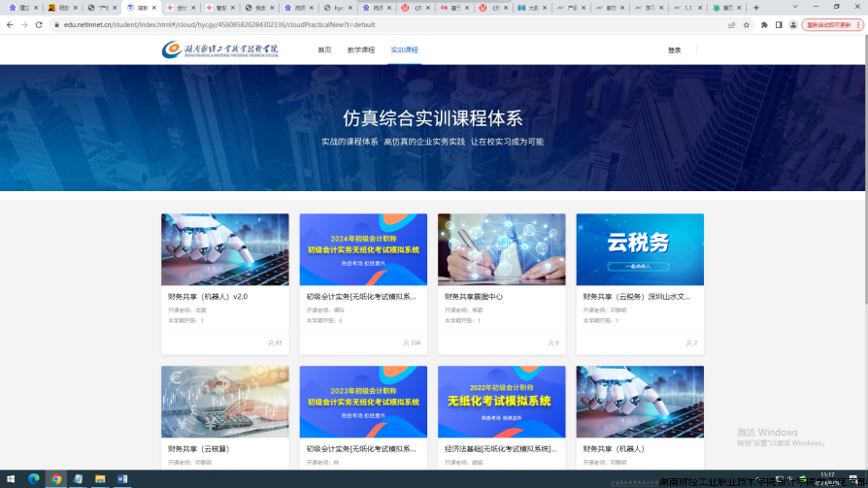Image resolution: width=868 pixels, height=488 pixels.
Task: Click the 云税务 course thumbnail
Action: tap(639, 249)
